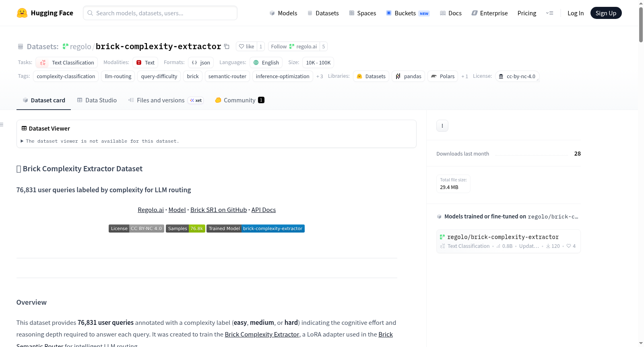This screenshot has width=644, height=347.
Task: Click the cc-by-nc-4.0 license tag
Action: 517,76
